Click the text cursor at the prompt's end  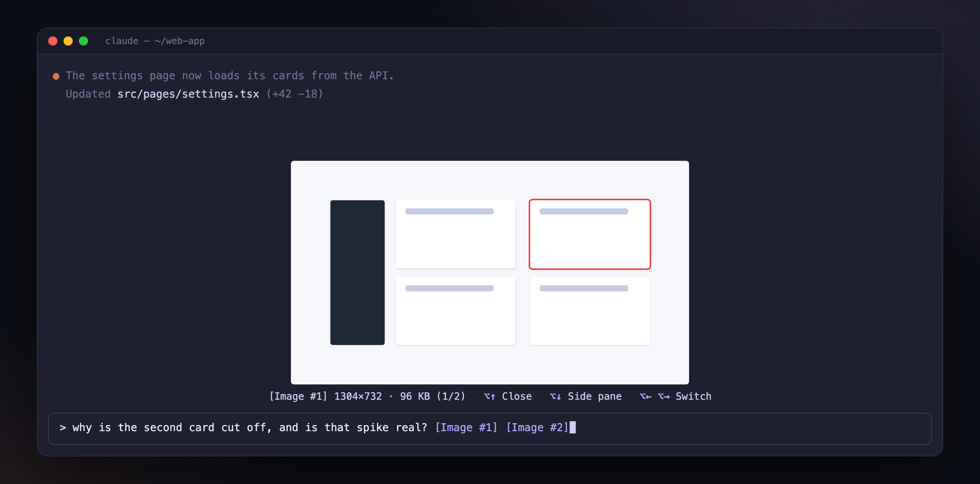(x=573, y=427)
